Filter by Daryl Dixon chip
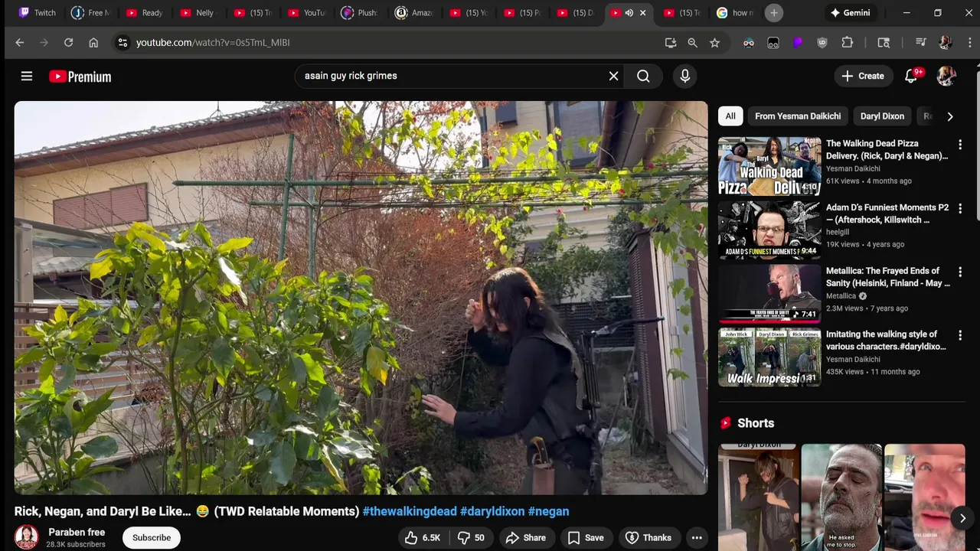 point(882,116)
